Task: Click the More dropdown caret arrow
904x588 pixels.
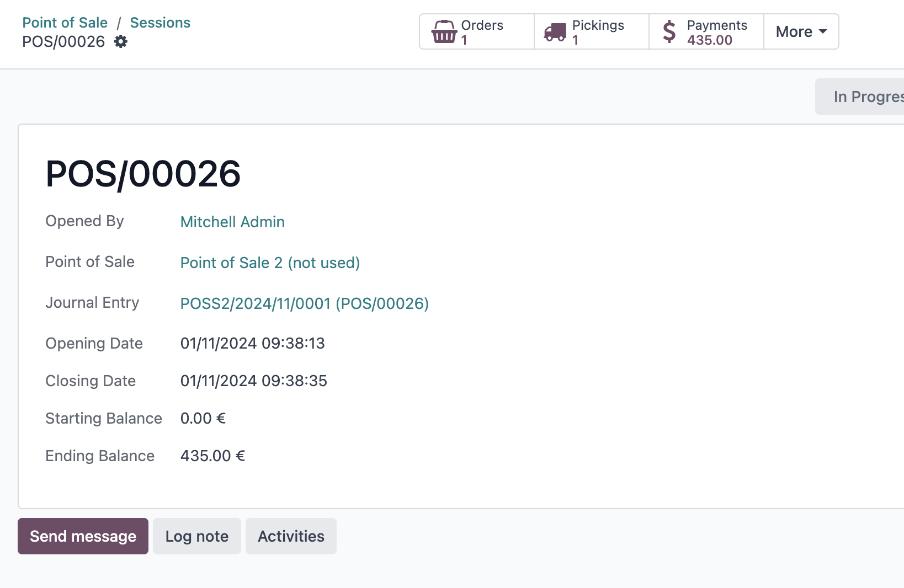Action: 823,31
